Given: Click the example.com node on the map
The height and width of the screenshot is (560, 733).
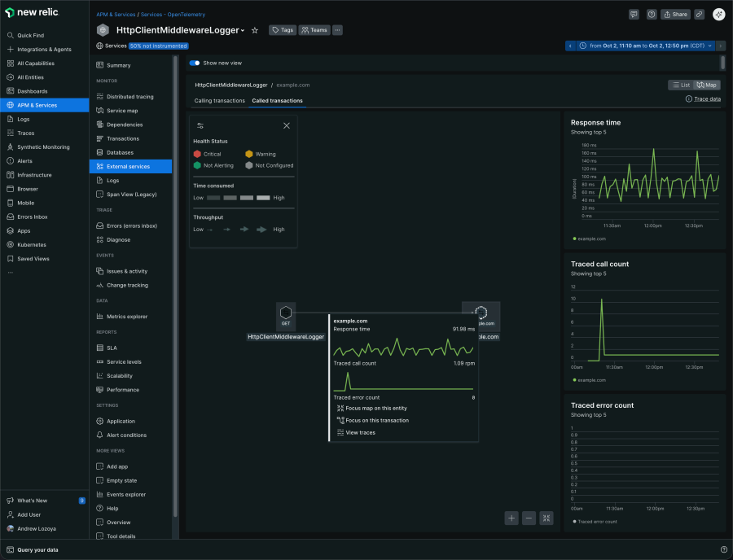Looking at the screenshot, I should (482, 312).
